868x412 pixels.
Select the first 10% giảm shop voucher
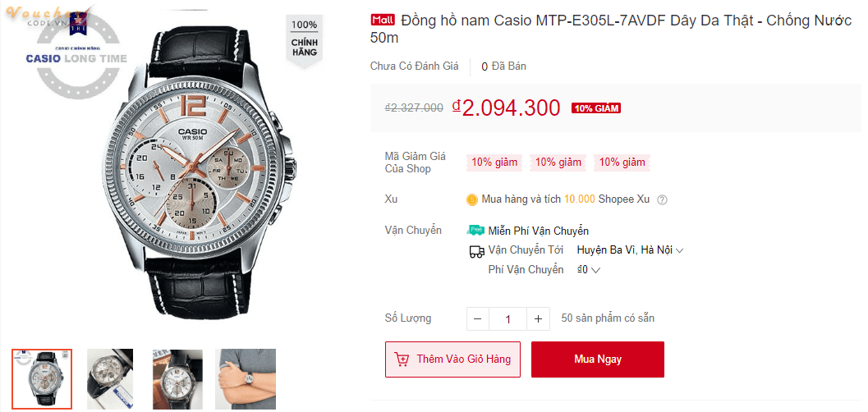pos(494,163)
